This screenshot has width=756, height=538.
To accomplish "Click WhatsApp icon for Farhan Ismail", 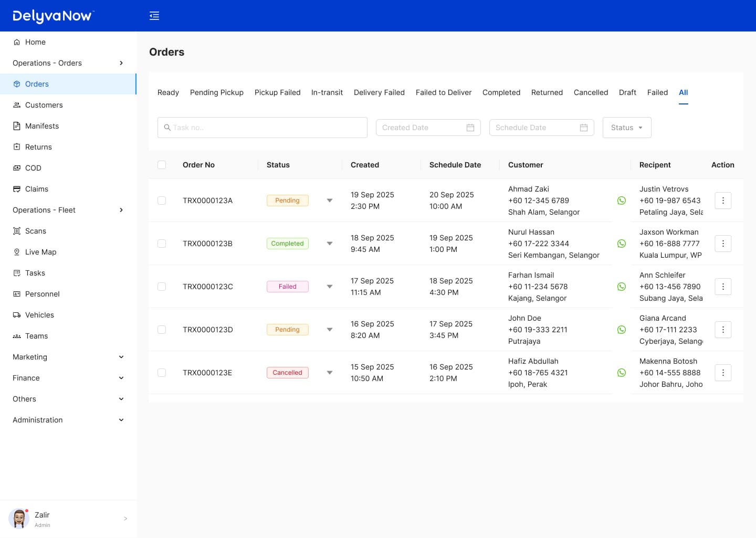I will point(622,287).
